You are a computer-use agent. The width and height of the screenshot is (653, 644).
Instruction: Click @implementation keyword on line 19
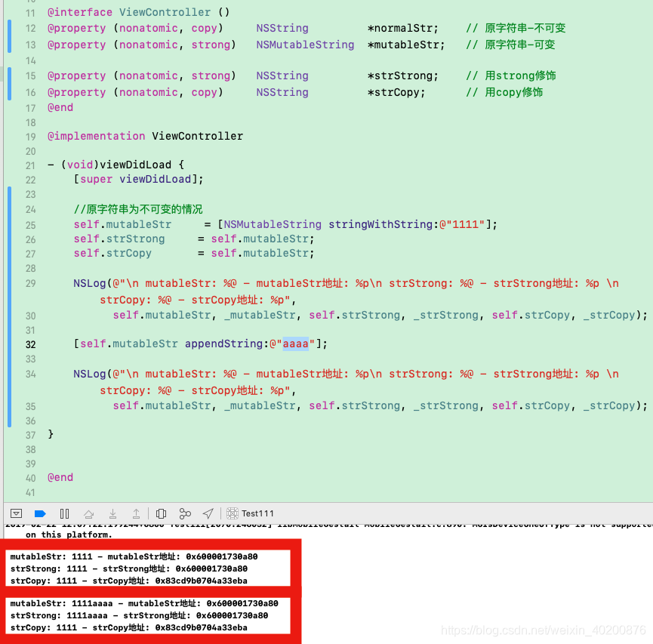tap(96, 136)
